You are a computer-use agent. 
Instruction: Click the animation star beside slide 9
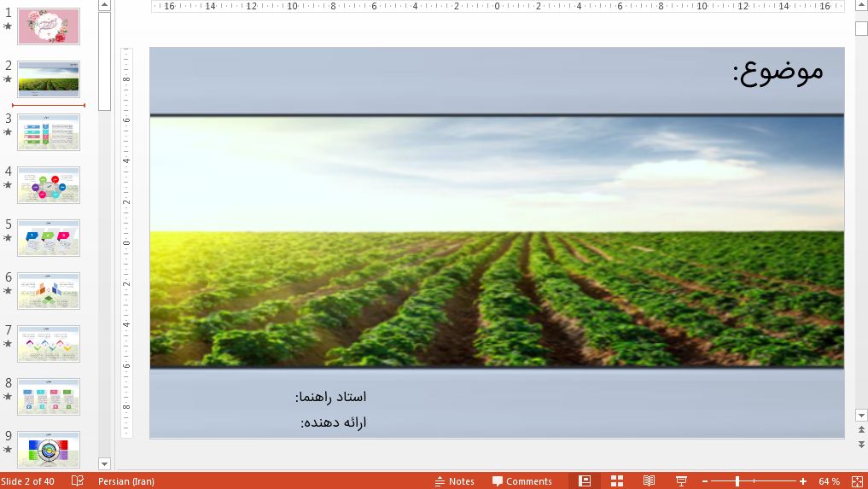(x=8, y=449)
